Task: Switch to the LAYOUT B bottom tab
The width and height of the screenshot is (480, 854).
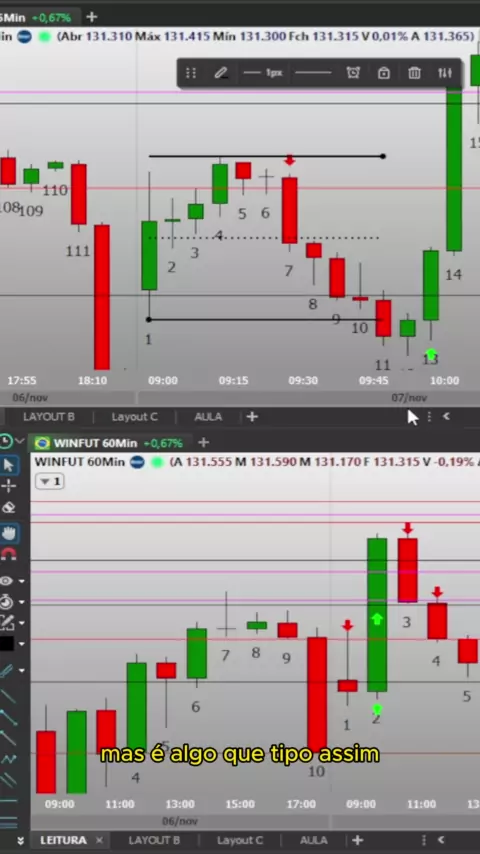Action: 154,840
